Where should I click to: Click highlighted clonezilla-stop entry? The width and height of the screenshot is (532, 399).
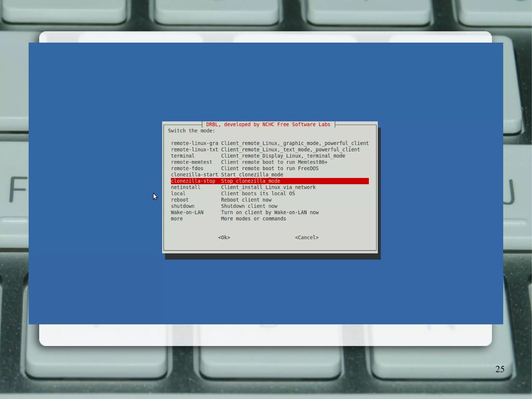pyautogui.click(x=193, y=181)
